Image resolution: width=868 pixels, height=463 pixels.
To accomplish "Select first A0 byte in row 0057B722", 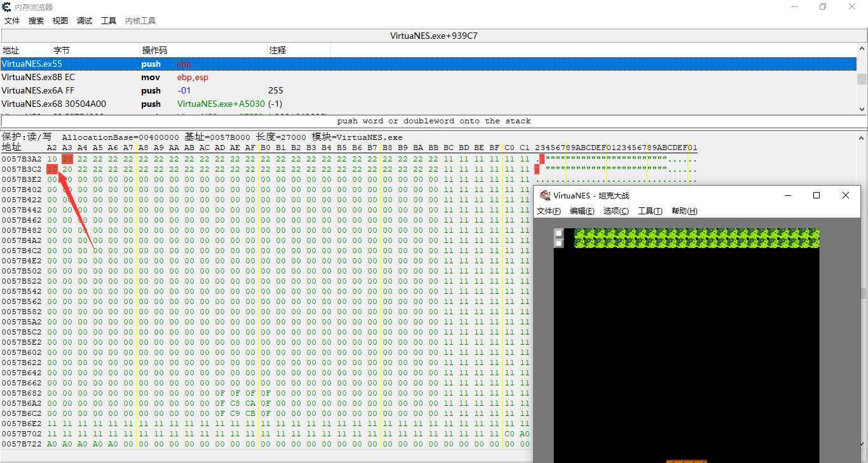I will (52, 444).
